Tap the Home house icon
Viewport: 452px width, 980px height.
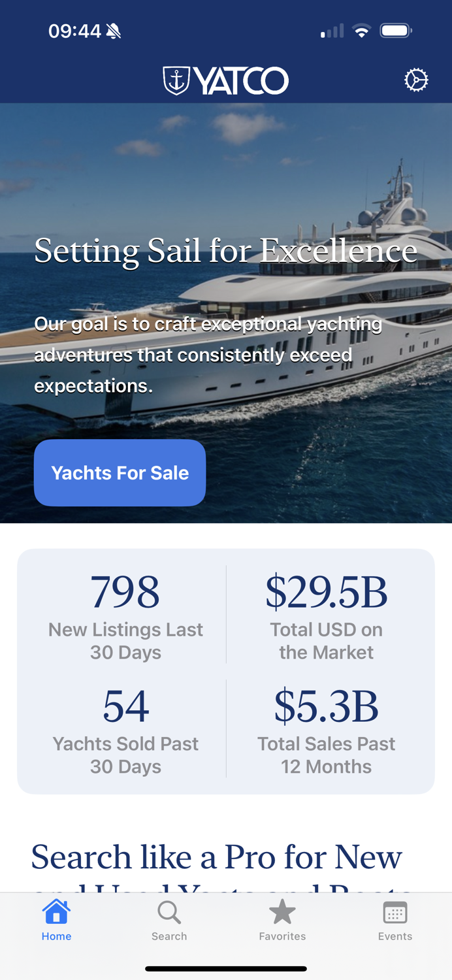click(56, 909)
